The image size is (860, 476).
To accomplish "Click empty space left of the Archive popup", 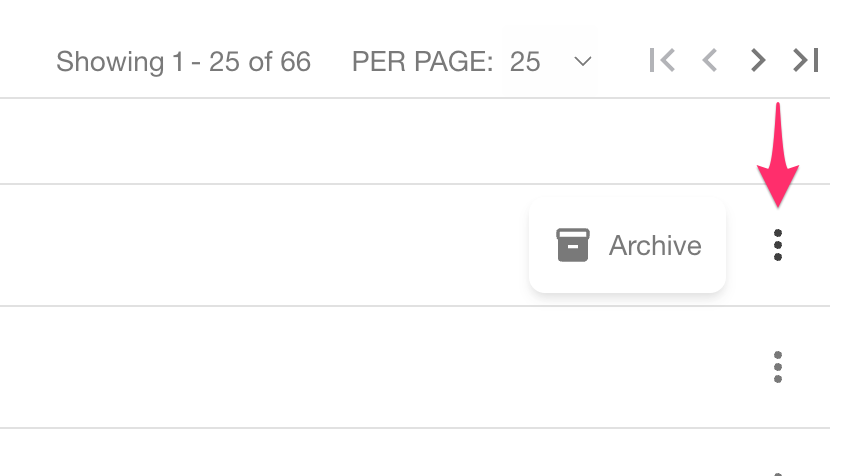I will tap(263, 245).
